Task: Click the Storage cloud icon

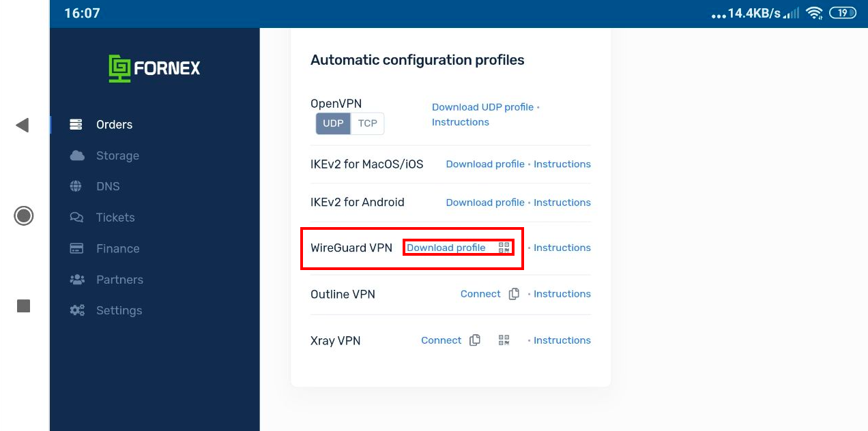Action: [x=76, y=155]
